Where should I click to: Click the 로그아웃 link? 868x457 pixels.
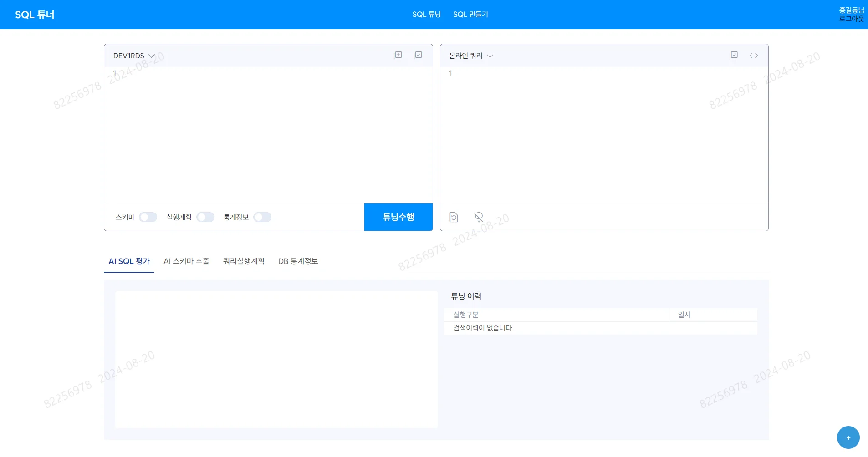[x=853, y=19]
